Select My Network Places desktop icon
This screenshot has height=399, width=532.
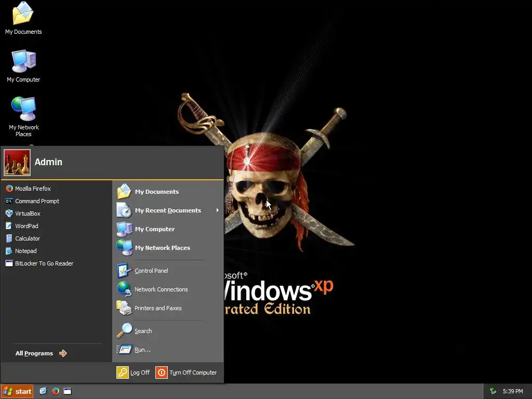pyautogui.click(x=24, y=116)
